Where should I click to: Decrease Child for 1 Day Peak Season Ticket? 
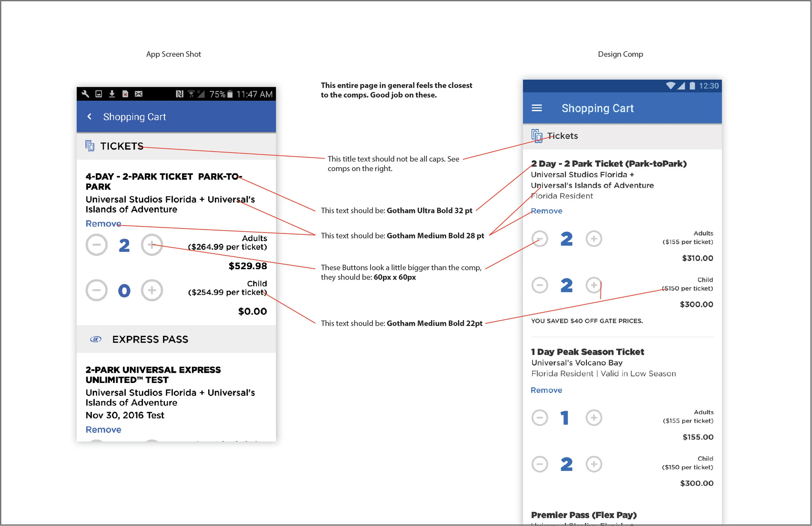click(540, 464)
